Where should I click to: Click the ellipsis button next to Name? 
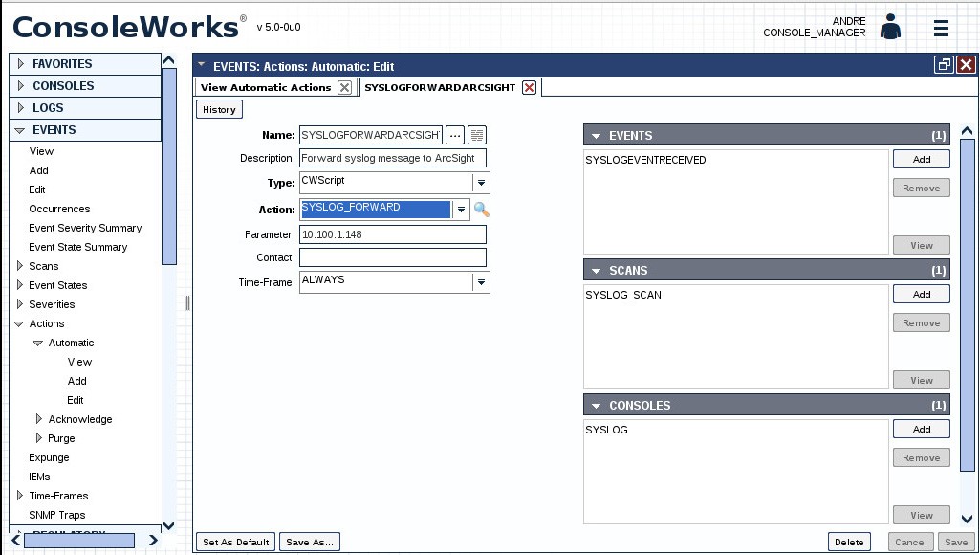click(x=455, y=135)
